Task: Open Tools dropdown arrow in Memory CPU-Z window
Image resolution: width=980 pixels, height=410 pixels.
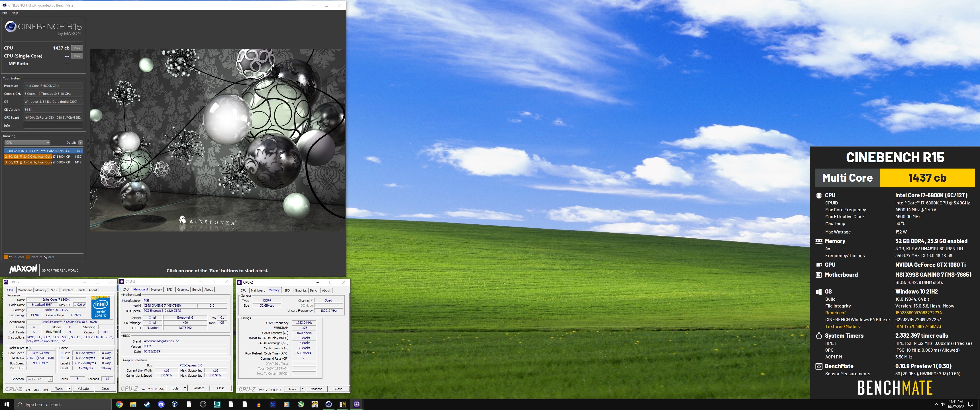Action: pos(303,389)
